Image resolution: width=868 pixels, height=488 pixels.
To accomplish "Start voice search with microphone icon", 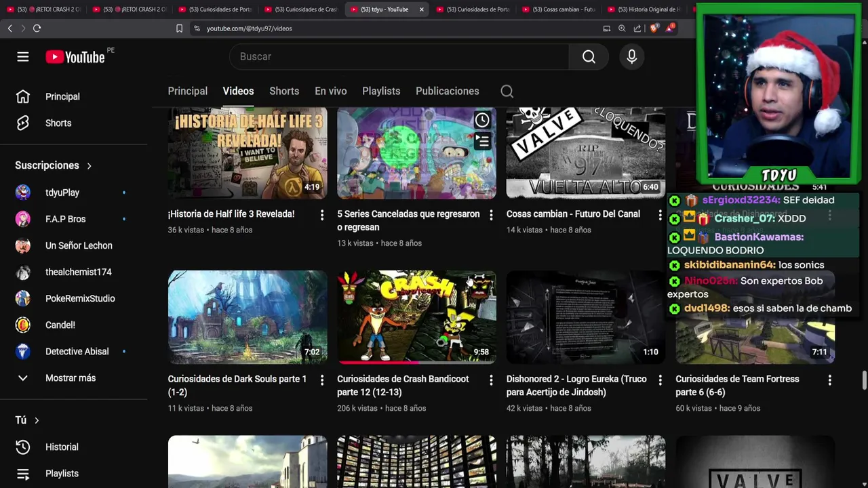I will click(631, 57).
